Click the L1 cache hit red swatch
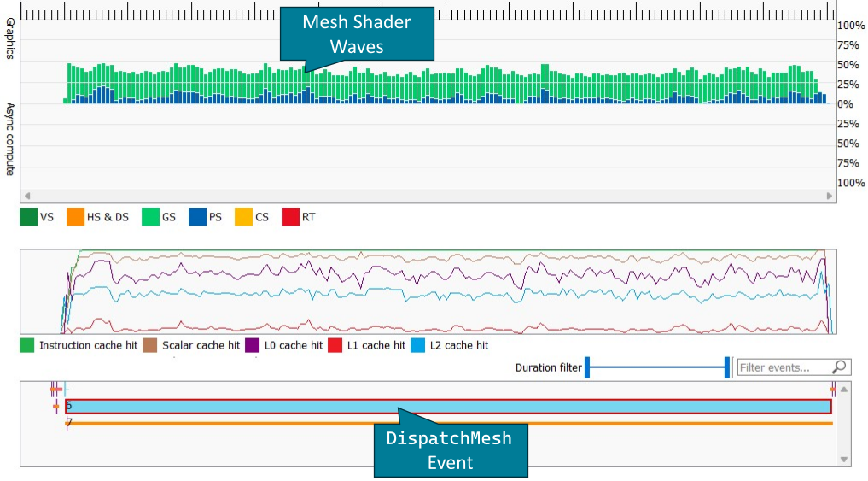Screen dimensions: 868x481 tap(334, 346)
